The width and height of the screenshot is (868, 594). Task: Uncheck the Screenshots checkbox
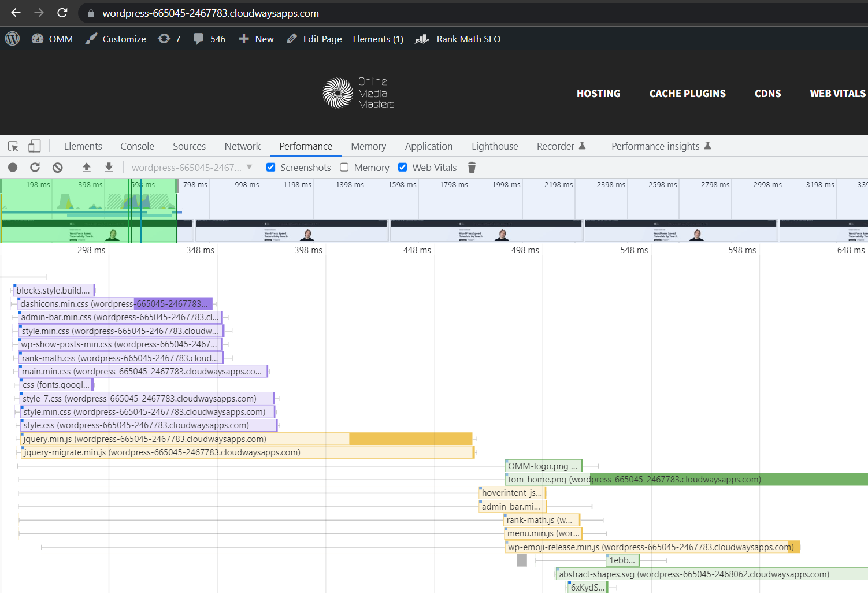[270, 167]
